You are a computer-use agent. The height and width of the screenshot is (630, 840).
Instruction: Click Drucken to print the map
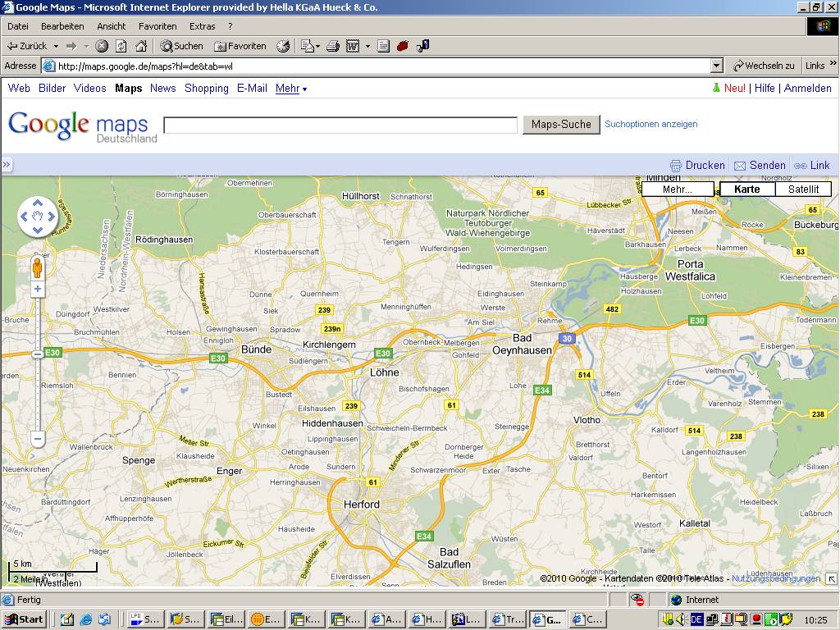coord(697,166)
